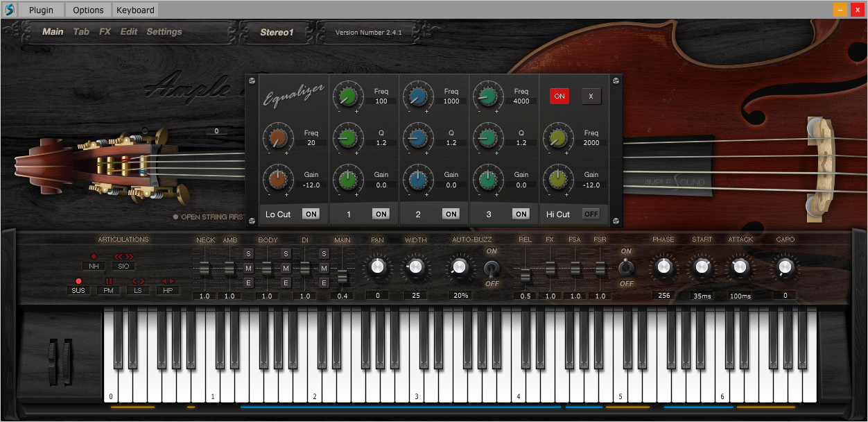Click the FX volume fader
The image size is (868, 422).
550,267
